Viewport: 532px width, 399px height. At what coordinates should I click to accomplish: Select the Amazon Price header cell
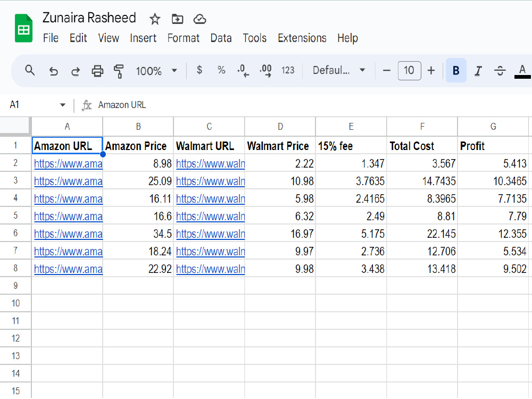point(138,146)
